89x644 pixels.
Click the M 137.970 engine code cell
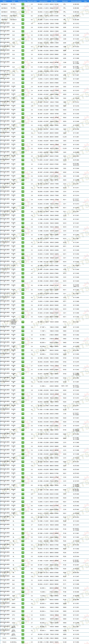(76, 481)
